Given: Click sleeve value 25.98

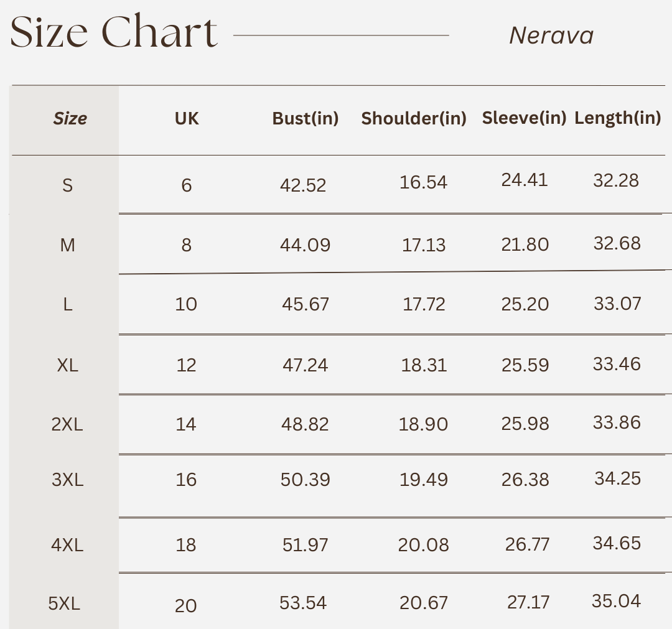Looking at the screenshot, I should [525, 424].
